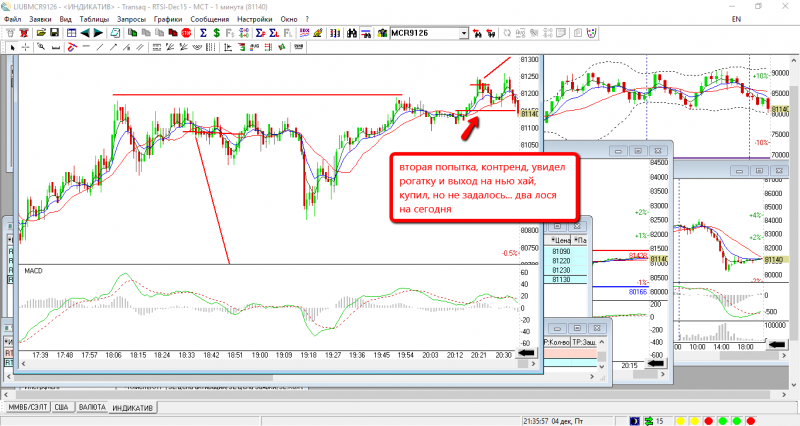Open the Настройки menu
The height and width of the screenshot is (426, 800).
[255, 19]
